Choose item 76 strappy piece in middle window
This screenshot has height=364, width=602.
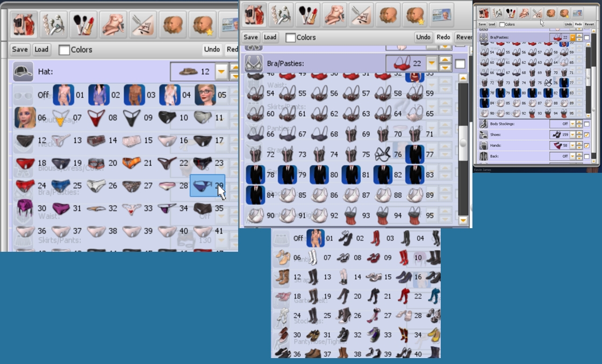click(x=383, y=154)
